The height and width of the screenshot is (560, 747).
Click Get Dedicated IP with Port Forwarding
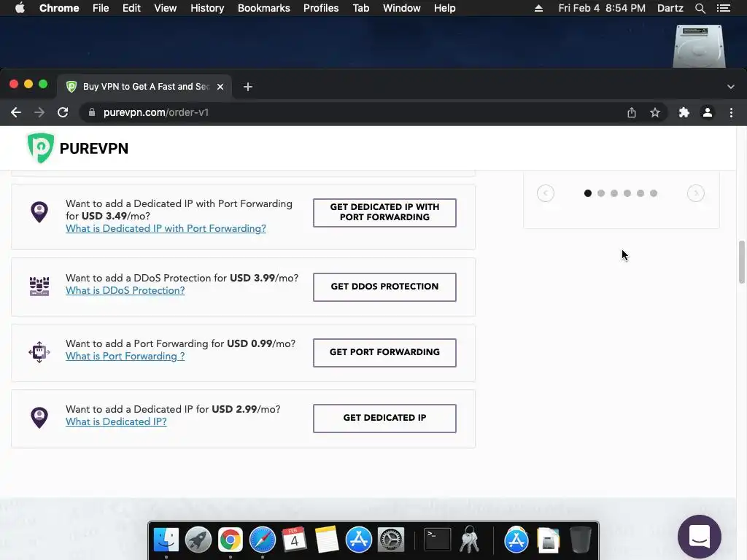point(384,212)
